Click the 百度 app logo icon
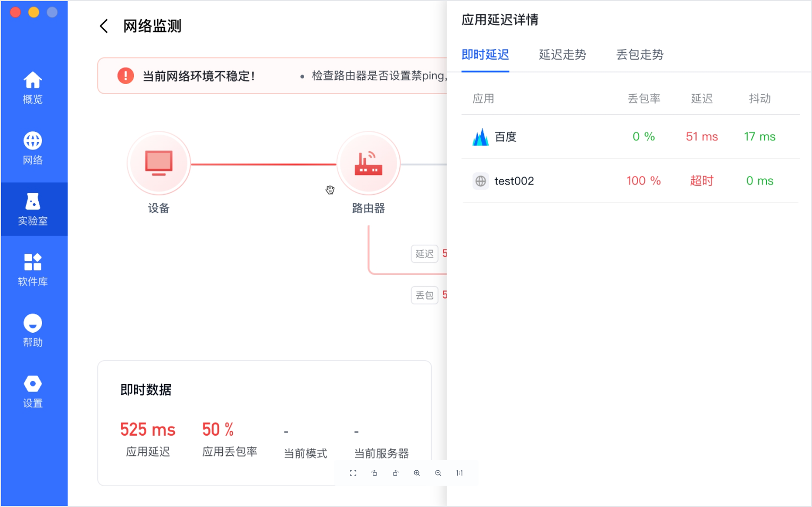812x507 pixels. [x=481, y=137]
